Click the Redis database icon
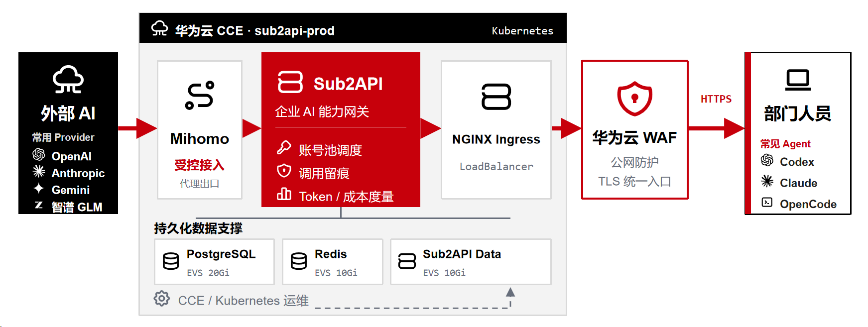The image size is (868, 327). 299,261
